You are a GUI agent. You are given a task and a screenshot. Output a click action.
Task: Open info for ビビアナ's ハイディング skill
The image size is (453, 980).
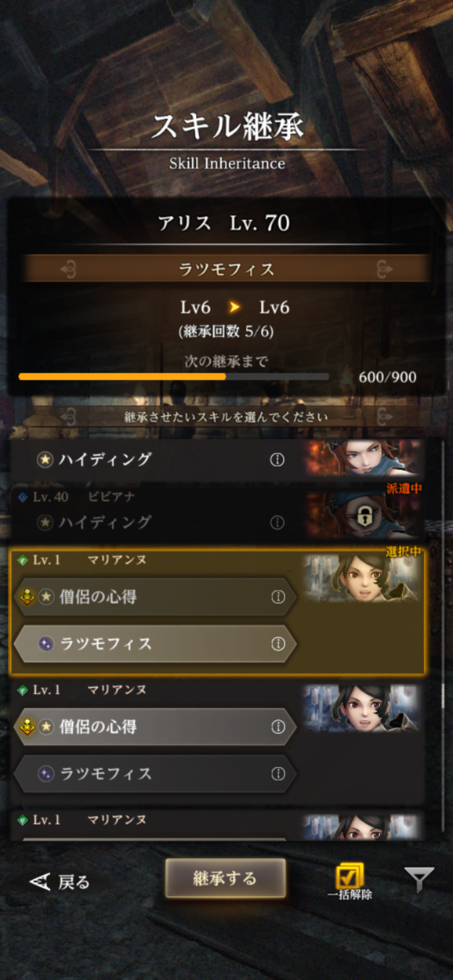coord(277,523)
